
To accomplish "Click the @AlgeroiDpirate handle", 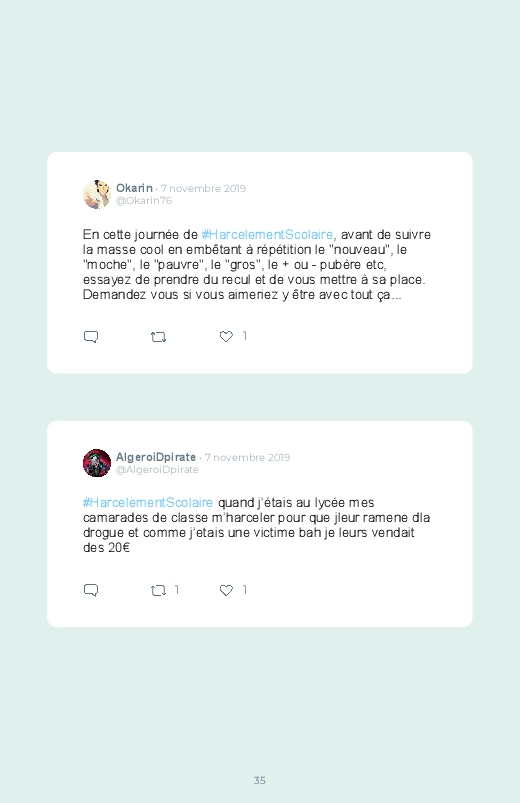I will click(x=157, y=470).
